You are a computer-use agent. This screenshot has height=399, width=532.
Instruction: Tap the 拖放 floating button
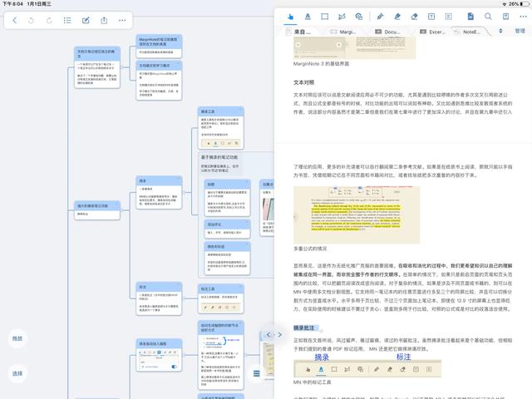17,338
